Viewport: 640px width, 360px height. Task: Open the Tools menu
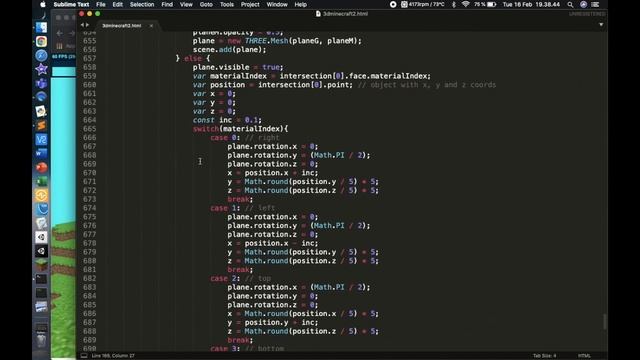click(x=227, y=4)
